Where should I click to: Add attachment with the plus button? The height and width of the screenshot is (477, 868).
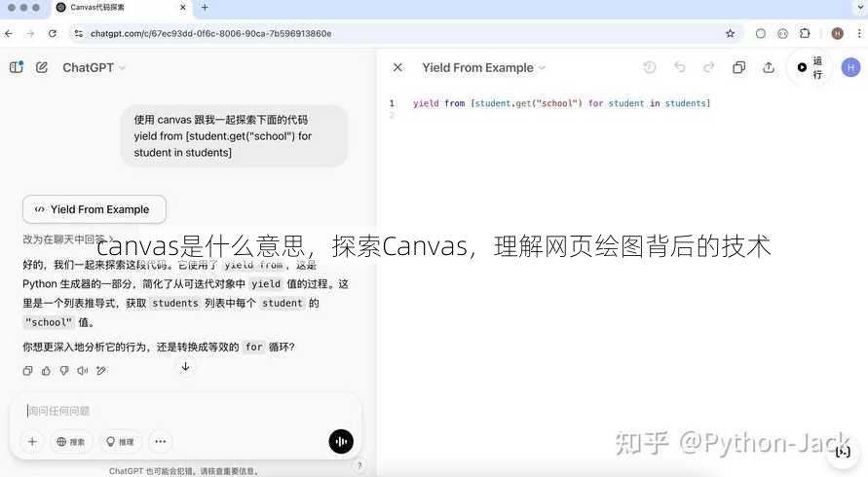[x=32, y=441]
